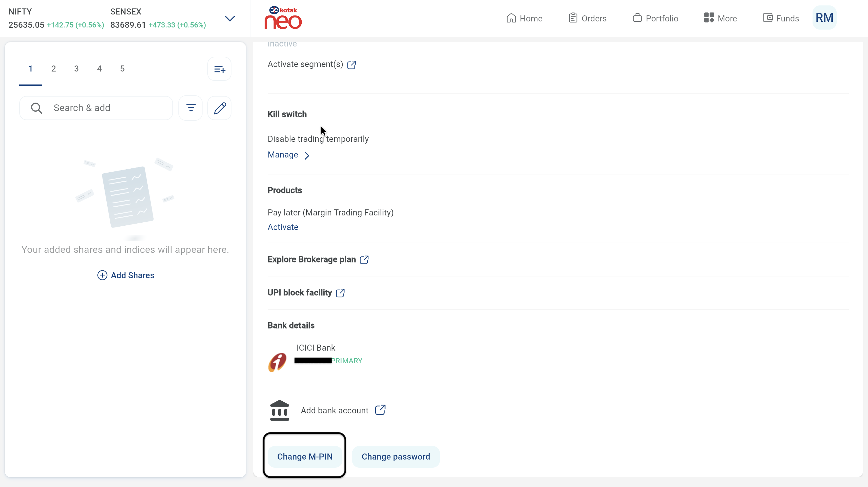
Task: Click the ICICI Bank logo
Action: pos(277,363)
